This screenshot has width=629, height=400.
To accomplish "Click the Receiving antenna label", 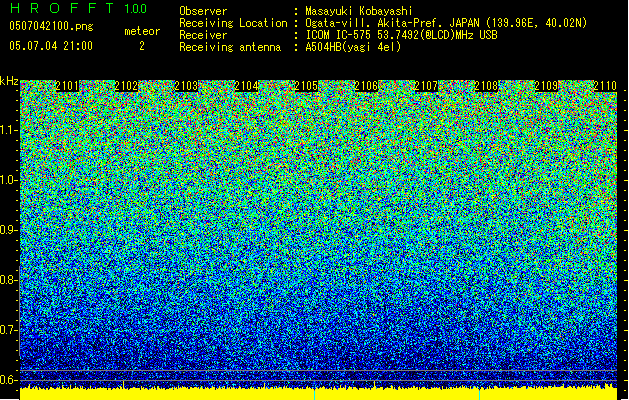I will tap(230, 47).
